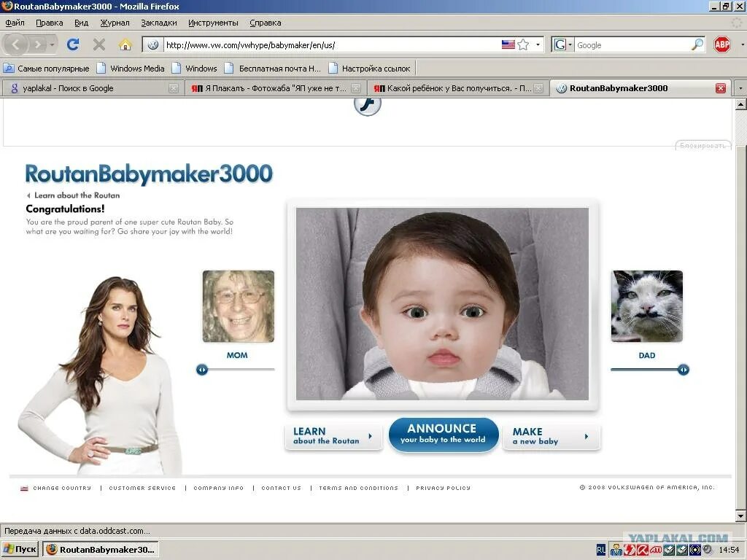Switch to the Какой ребёнок у Вас tab
The height and width of the screenshot is (560, 747).
click(457, 88)
